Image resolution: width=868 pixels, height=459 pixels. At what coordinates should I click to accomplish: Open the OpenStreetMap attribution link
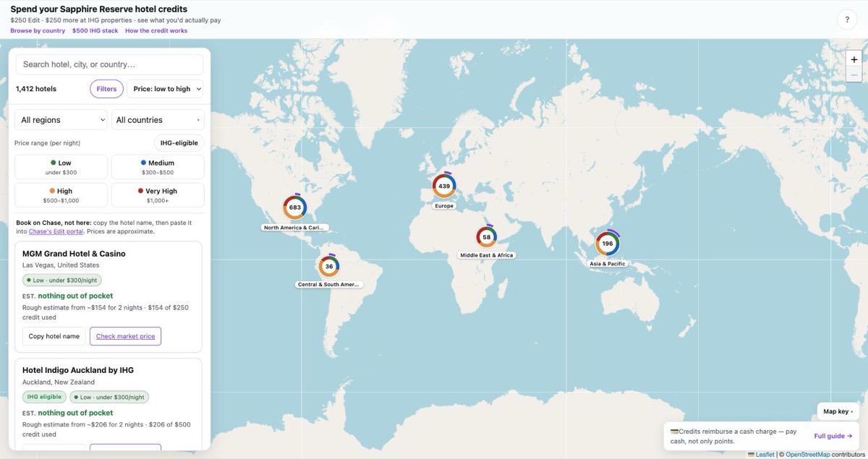(807, 455)
